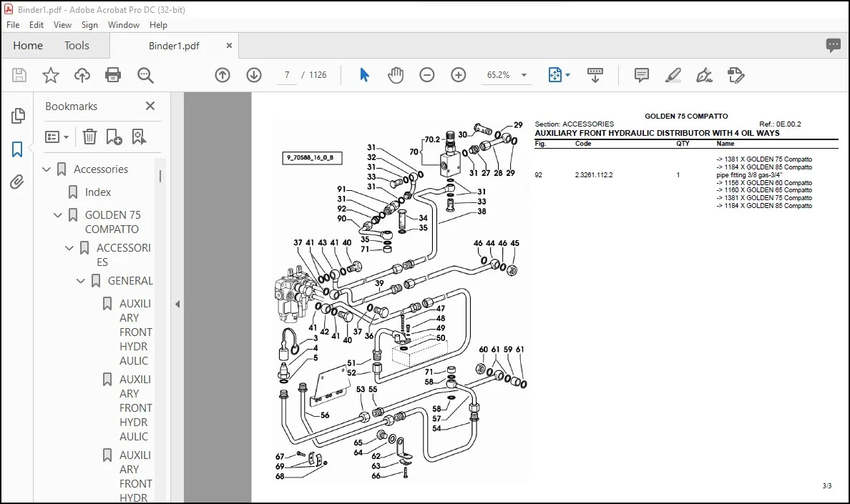Click the bookmarks panel scrollbar
The image size is (850, 504).
point(160,176)
